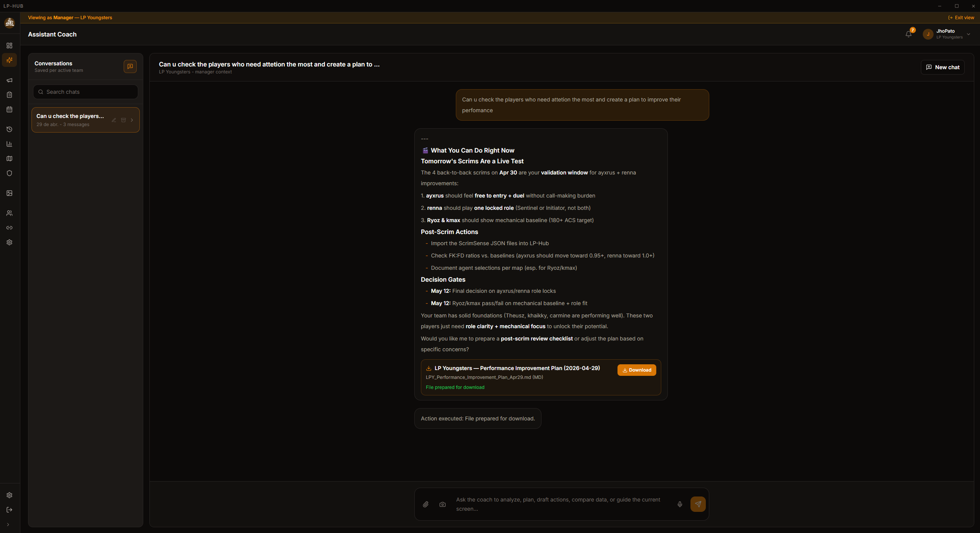Click the 'What You Can Do Right Now' heading

point(472,151)
